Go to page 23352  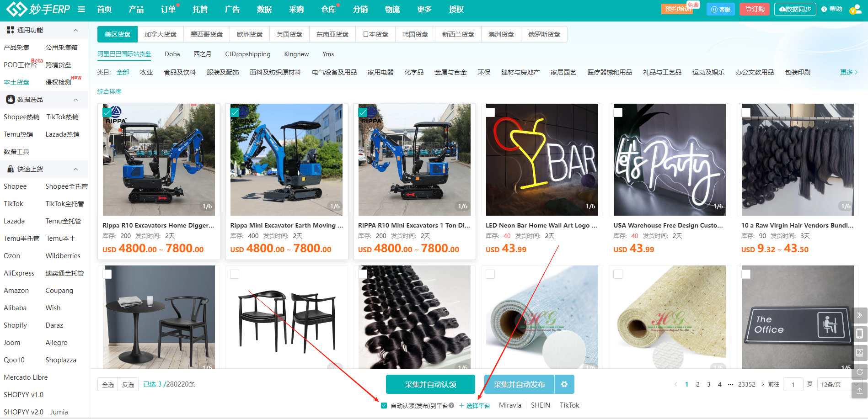[x=747, y=384]
